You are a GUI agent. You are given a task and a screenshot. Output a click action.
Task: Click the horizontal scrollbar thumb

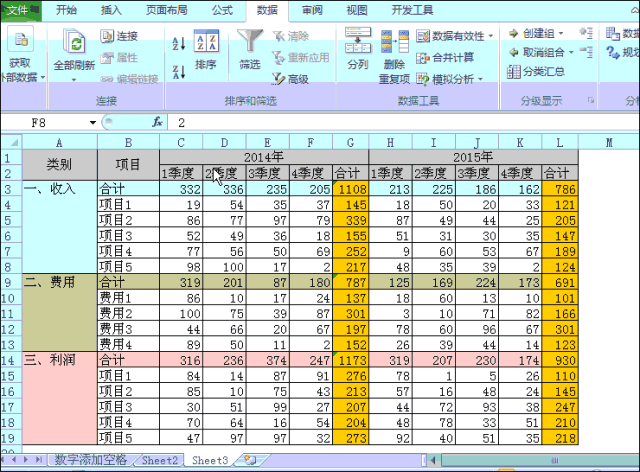[x=543, y=460]
